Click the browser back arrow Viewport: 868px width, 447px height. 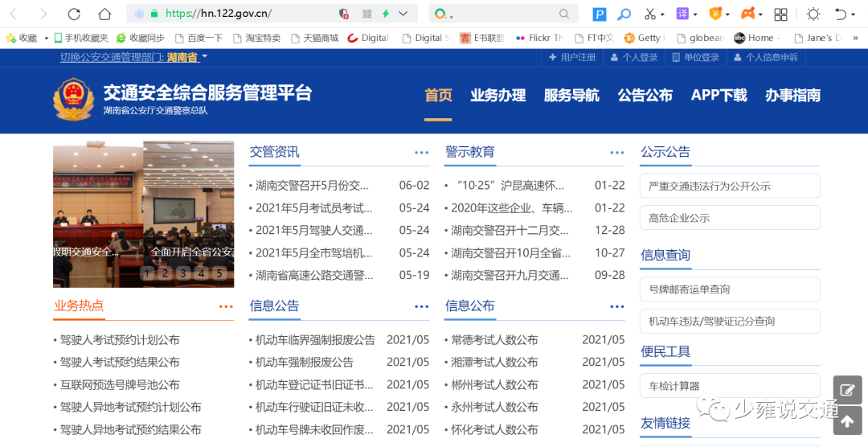[14, 14]
